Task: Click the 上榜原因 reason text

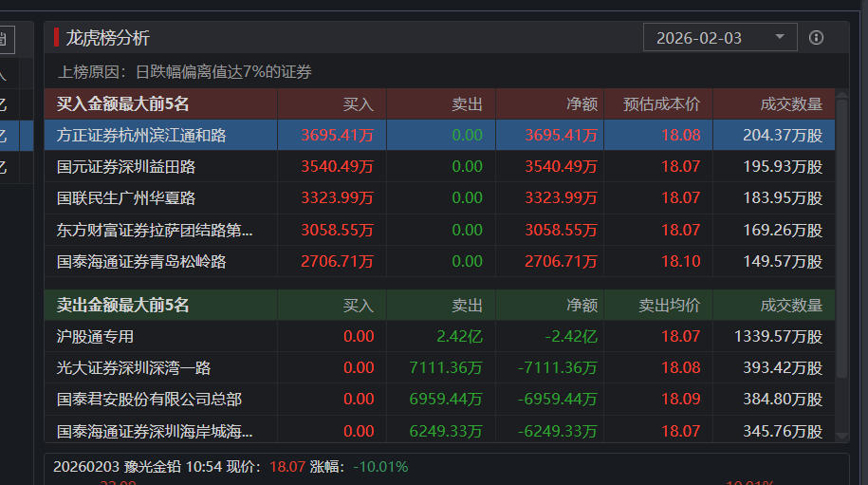Action: (x=185, y=72)
